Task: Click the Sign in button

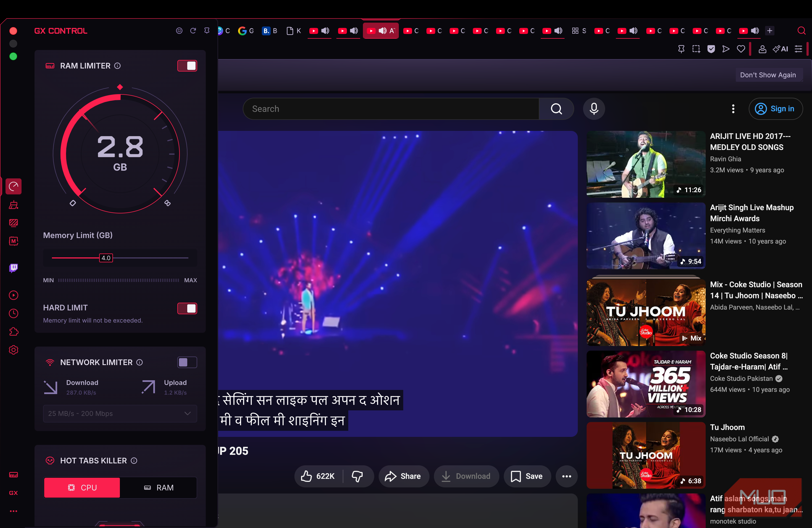Action: [776, 109]
